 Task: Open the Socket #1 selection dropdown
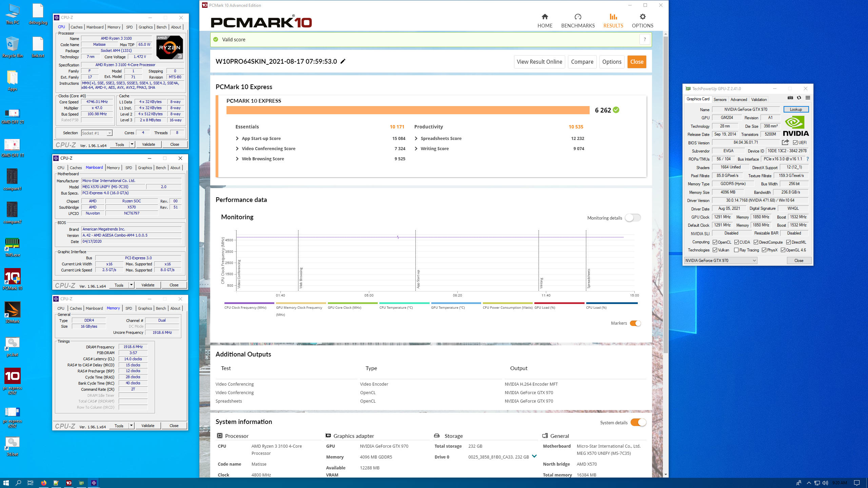[97, 133]
